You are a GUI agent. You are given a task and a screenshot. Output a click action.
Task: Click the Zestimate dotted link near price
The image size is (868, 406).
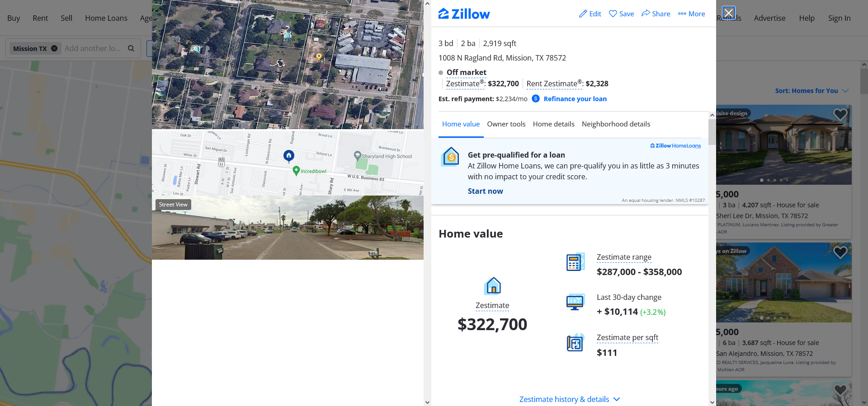(465, 84)
